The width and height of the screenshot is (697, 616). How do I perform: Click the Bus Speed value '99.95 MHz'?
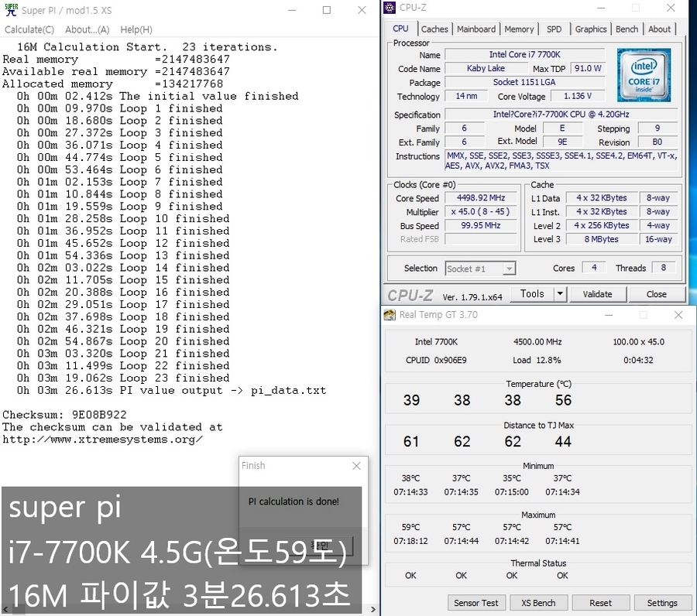pyautogui.click(x=481, y=226)
